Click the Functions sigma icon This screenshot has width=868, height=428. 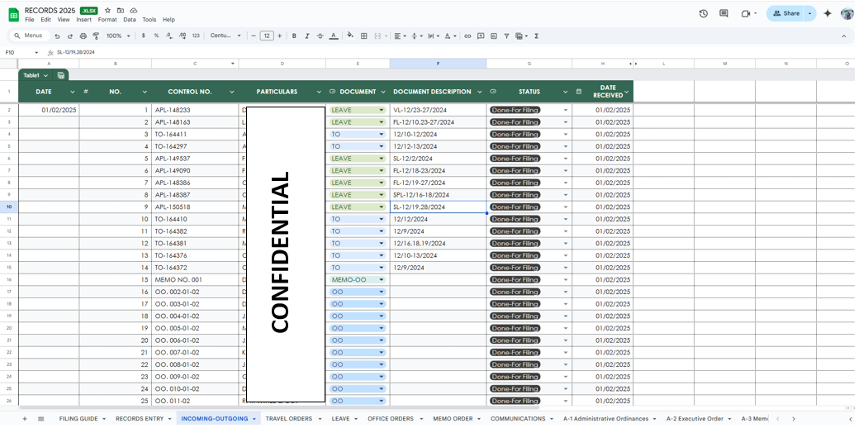[x=537, y=36]
